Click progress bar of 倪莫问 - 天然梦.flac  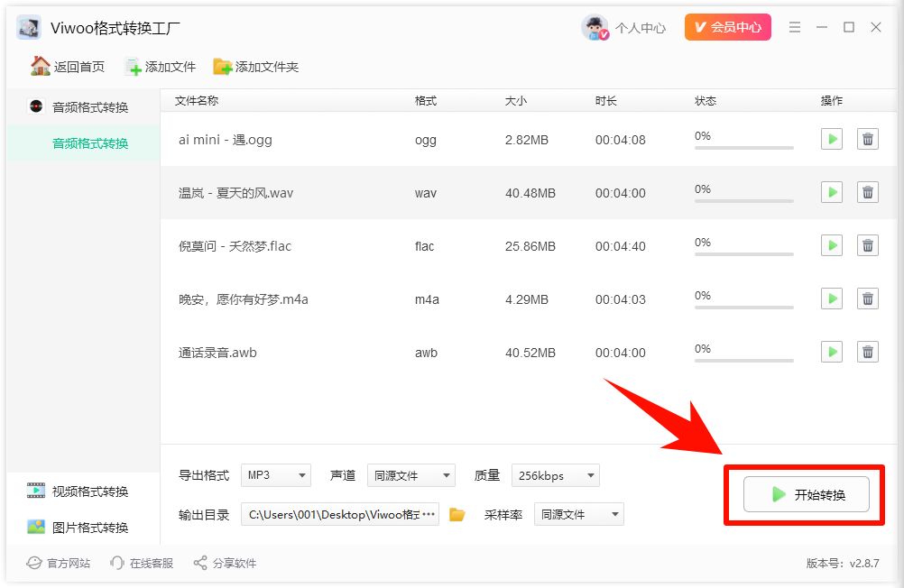pos(743,254)
